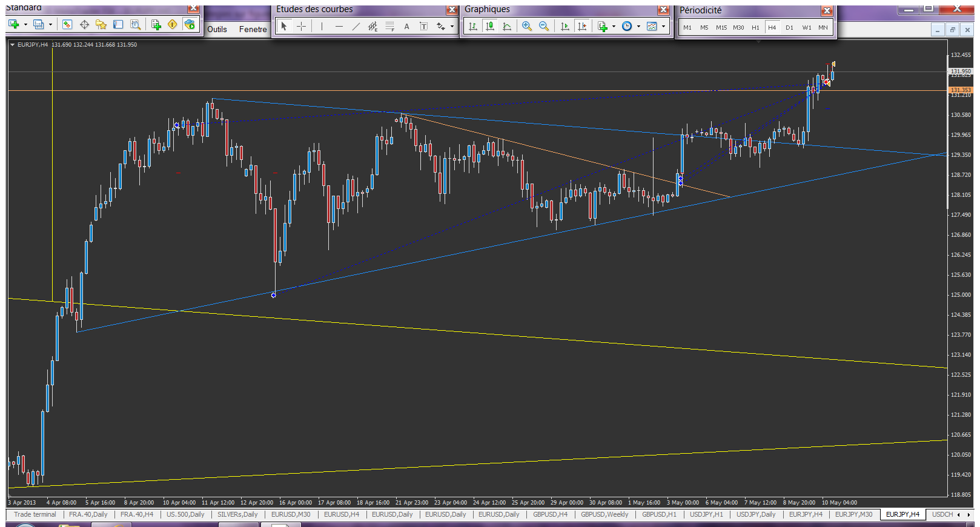
Task: Switch chart to Candlesticks mode
Action: (490, 26)
